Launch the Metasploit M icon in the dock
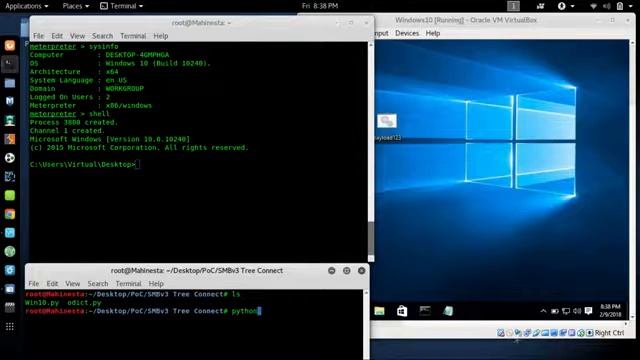The height and width of the screenshot is (360, 640). pos(10,101)
